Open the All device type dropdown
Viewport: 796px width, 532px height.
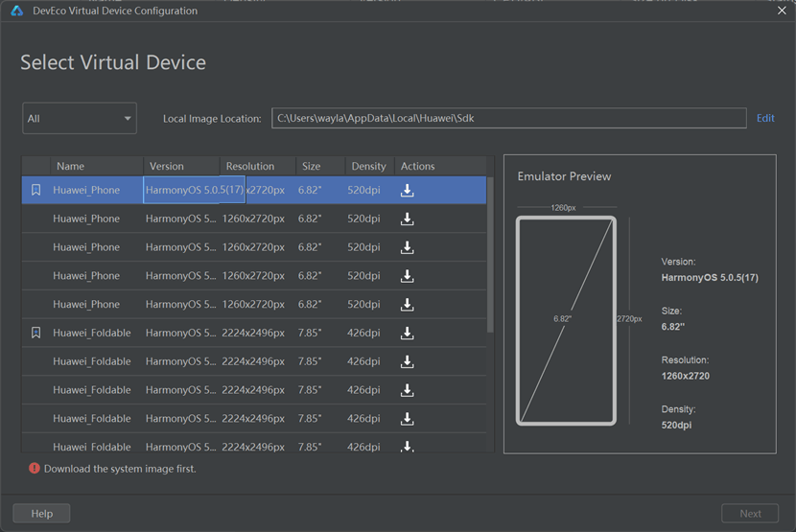coord(80,118)
